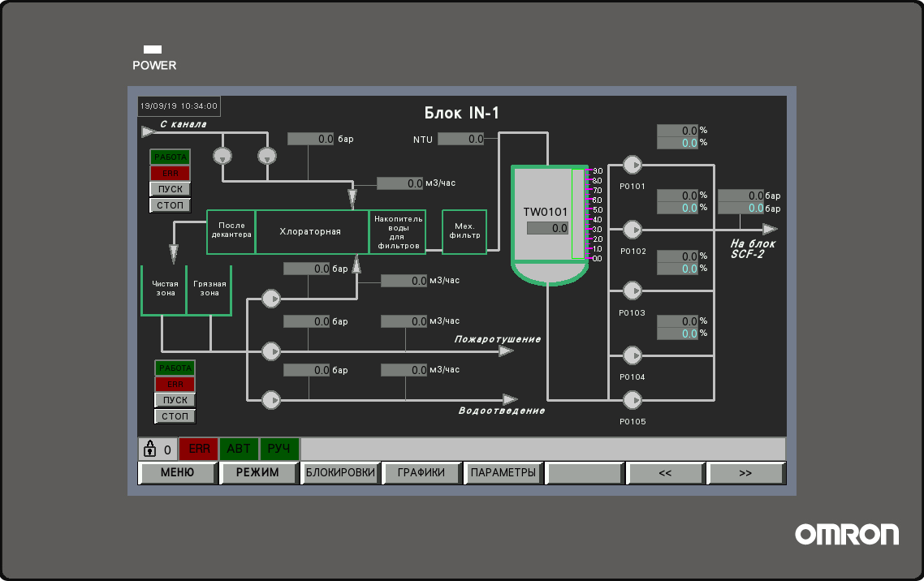
Task: Go to previous screen with << button
Action: [x=665, y=473]
